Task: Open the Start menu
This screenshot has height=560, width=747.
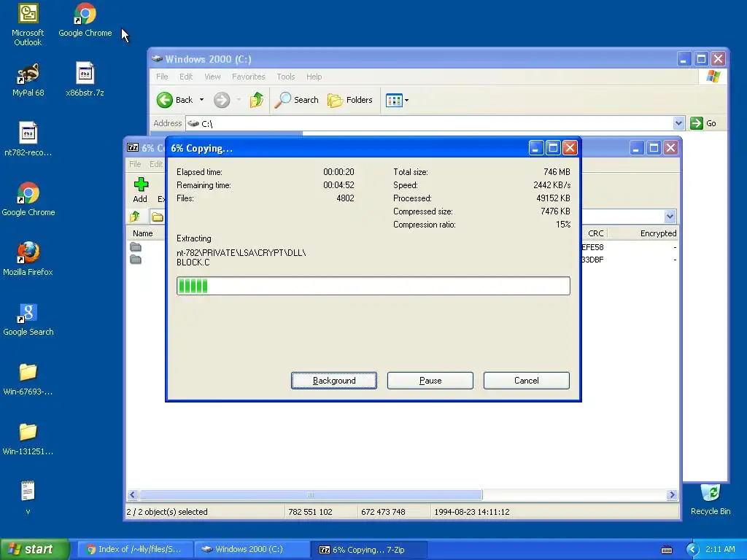Action: (34, 550)
